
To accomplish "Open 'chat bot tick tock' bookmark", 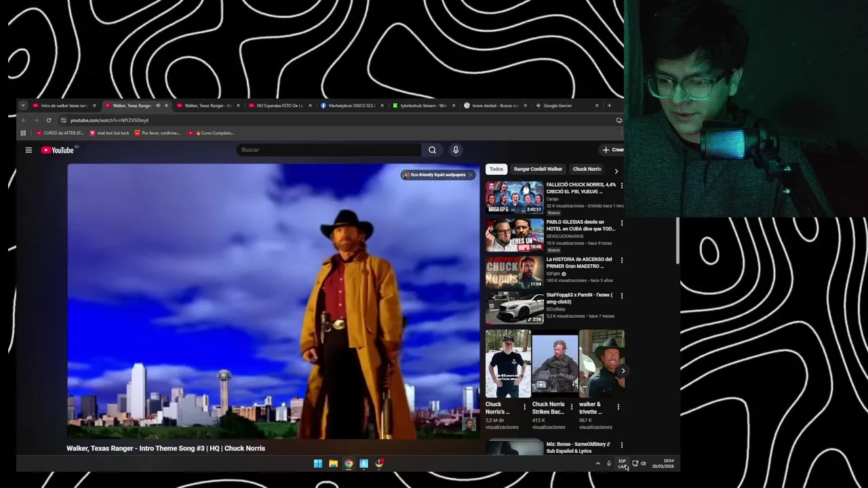I will [x=109, y=133].
